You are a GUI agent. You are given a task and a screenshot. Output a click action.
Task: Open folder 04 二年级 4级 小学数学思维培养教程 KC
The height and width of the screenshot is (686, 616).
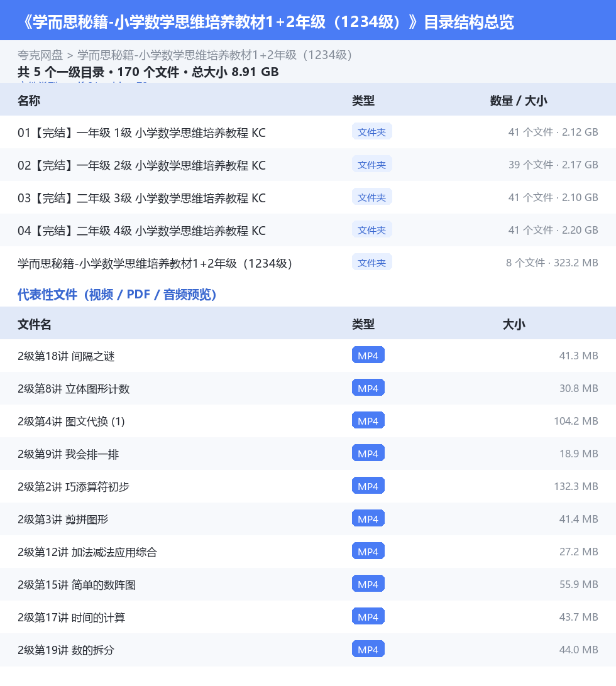(x=141, y=231)
